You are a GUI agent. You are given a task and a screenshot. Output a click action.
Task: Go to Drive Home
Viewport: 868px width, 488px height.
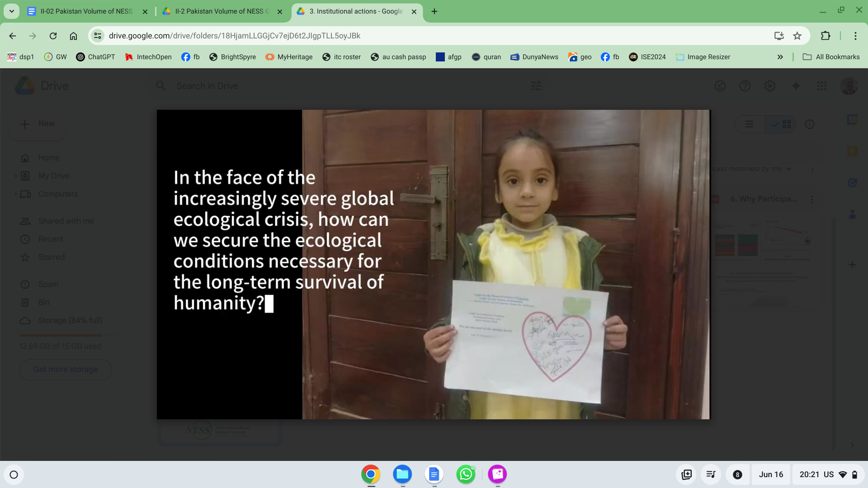tap(49, 158)
